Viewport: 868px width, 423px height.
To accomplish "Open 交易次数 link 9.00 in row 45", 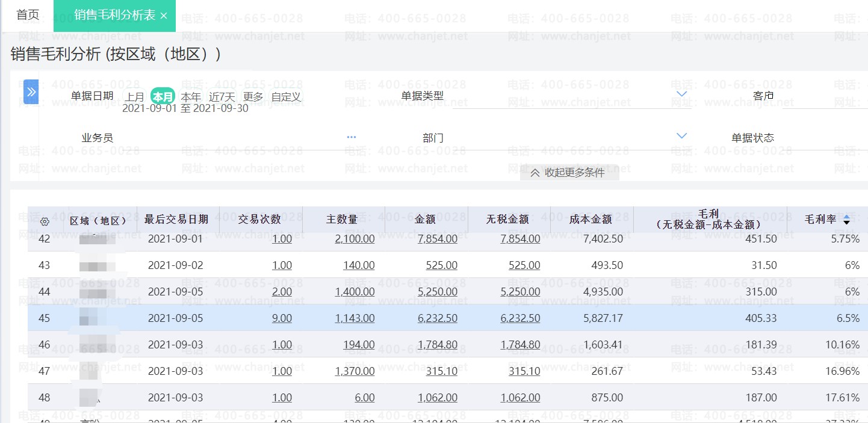I will 282,318.
